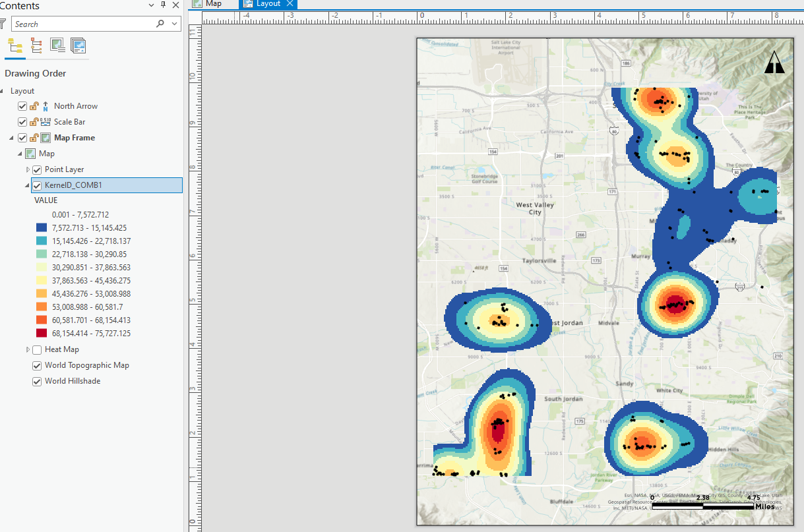Switch to the List By Element Type view icon
This screenshot has height=532, width=804.
coord(36,46)
